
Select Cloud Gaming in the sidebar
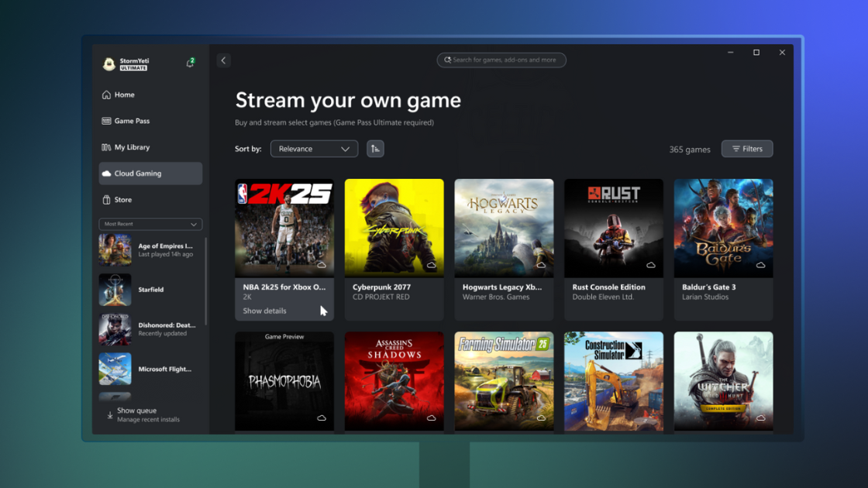tap(150, 174)
